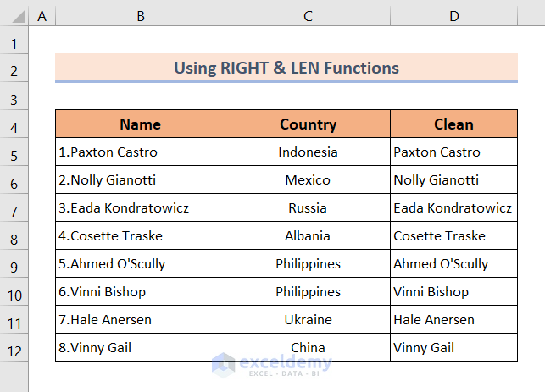Screen dimensions: 545x392
Task: Select the Ukraine cell
Action: (308, 319)
